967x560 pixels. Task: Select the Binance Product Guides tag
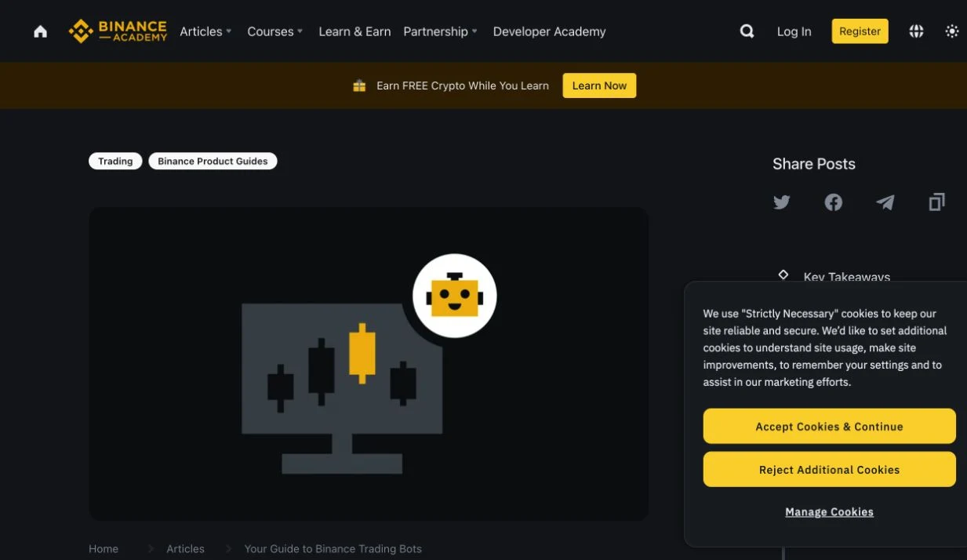[x=213, y=161]
